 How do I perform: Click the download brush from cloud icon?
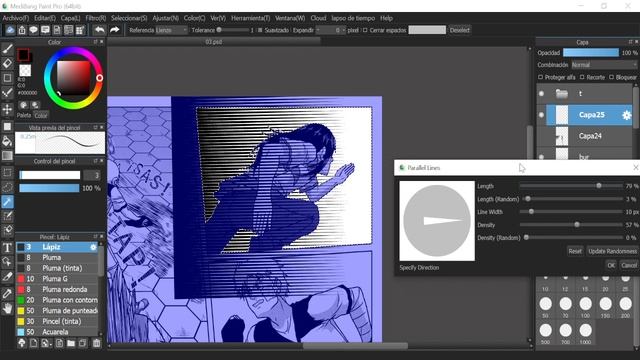pyautogui.click(x=22, y=343)
